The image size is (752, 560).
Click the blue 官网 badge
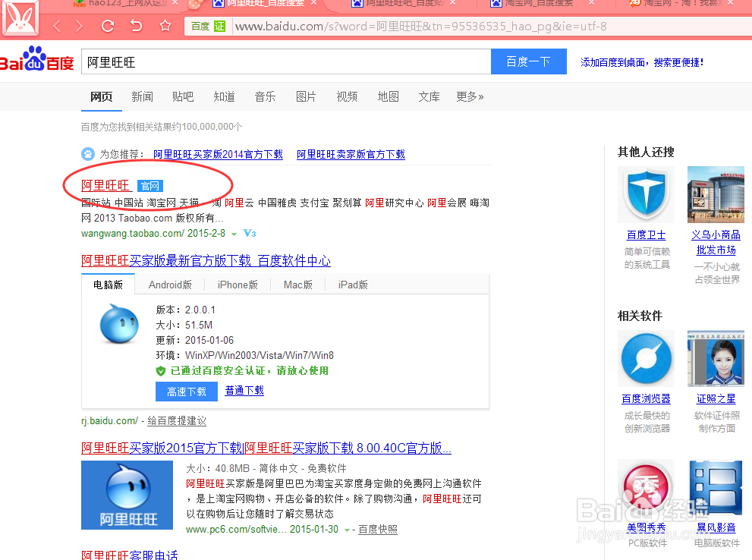[150, 186]
